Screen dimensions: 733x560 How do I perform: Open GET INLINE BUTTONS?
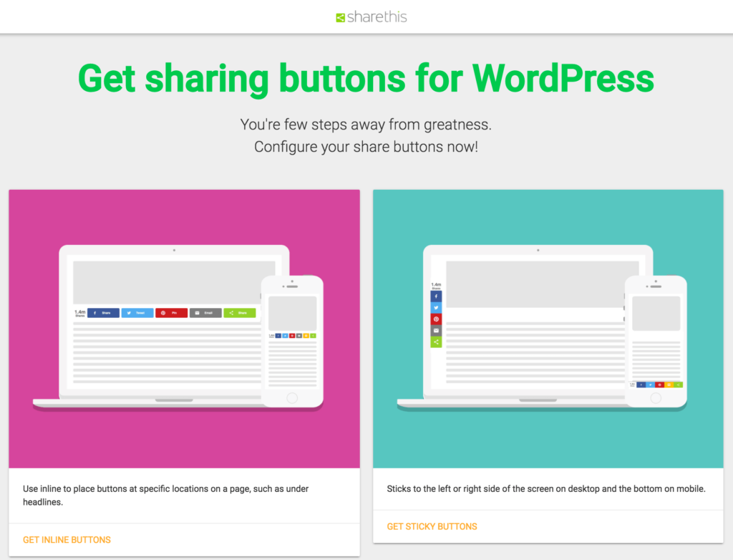[x=67, y=539]
